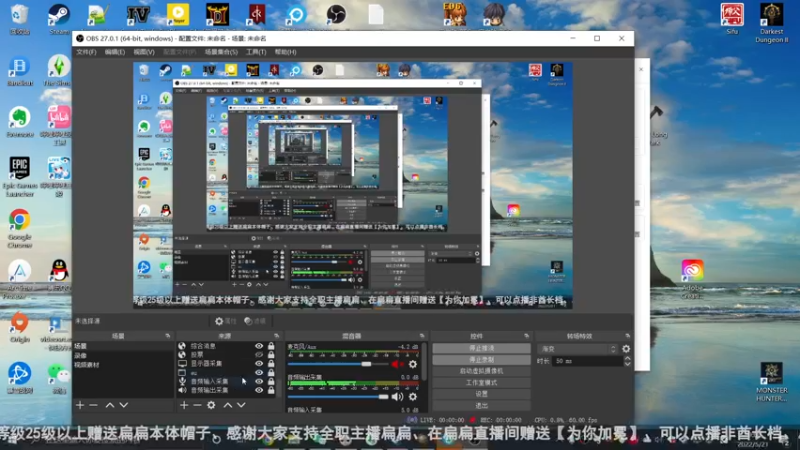The height and width of the screenshot is (450, 800).
Task: Open the 属性 properties button above Scenes
Action: tap(226, 321)
